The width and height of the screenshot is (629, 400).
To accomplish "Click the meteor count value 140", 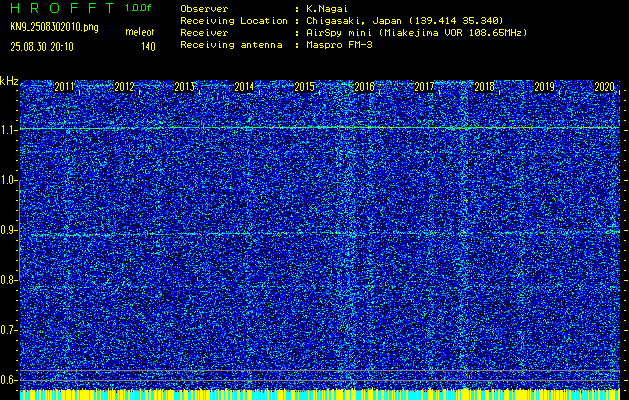I will pos(148,47).
